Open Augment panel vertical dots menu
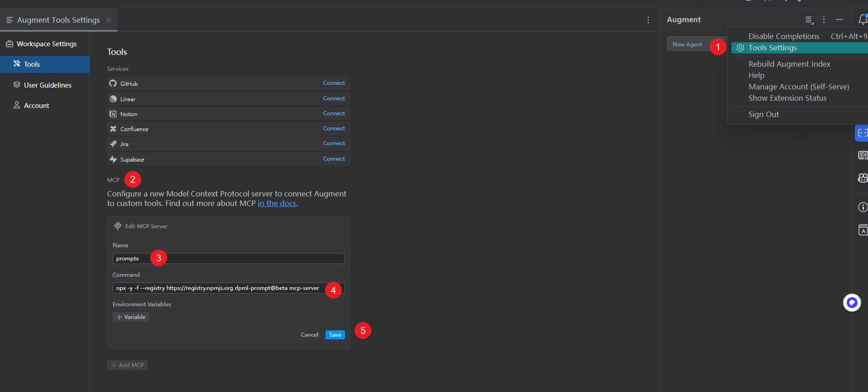 click(x=824, y=20)
